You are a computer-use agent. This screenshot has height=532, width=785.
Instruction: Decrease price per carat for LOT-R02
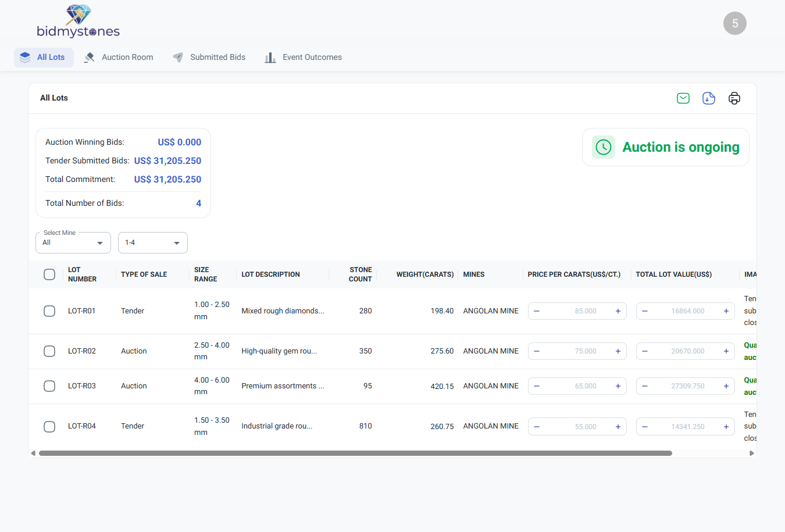tap(537, 351)
